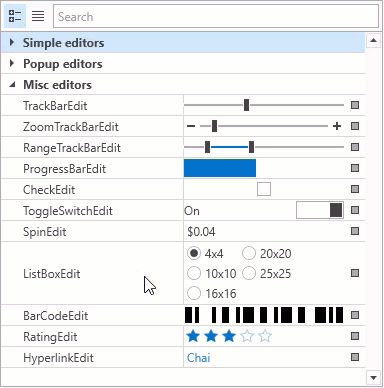Open SpinEdit property marker menu
This screenshot has height=388, width=384.
tap(355, 231)
